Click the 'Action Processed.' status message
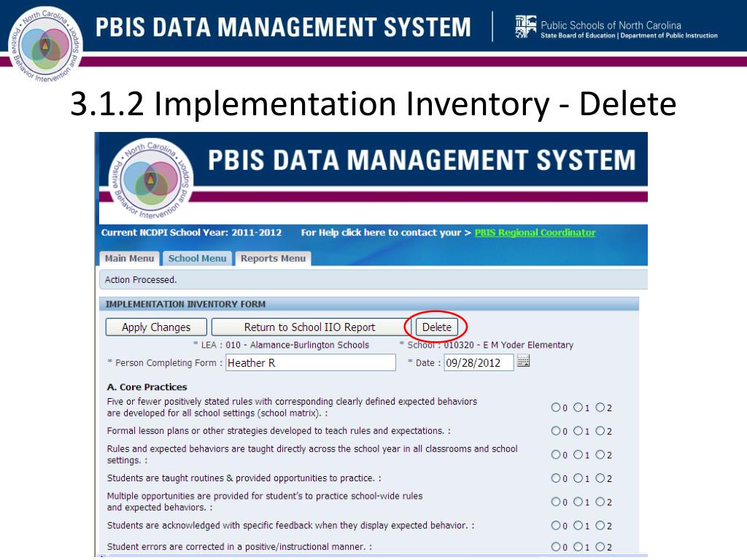 [141, 280]
